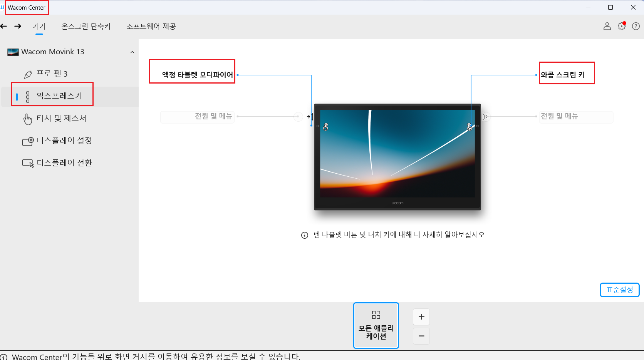Open link 펜 타블렛 버튼 및 터치 키 info

399,235
